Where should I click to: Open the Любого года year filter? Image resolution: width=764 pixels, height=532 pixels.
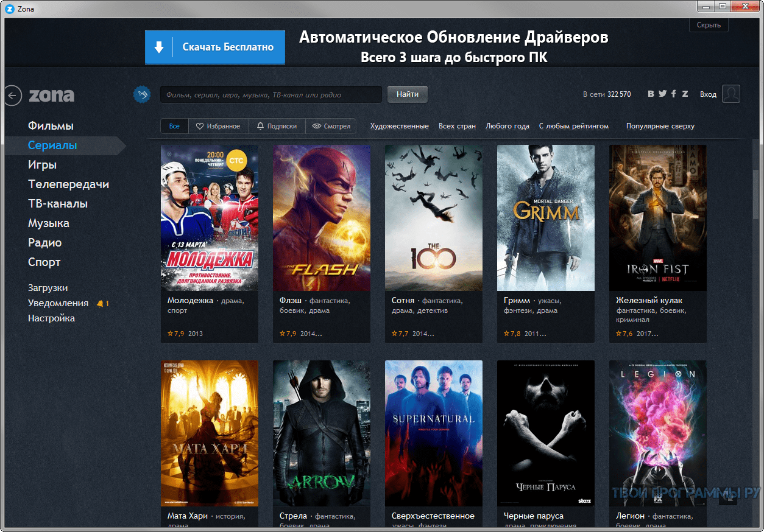(508, 126)
